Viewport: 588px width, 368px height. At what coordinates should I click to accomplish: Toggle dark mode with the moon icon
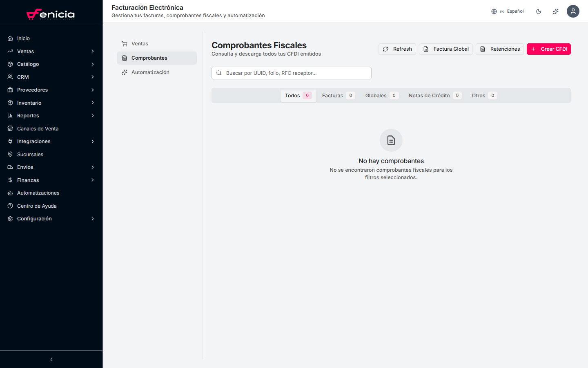tap(539, 11)
